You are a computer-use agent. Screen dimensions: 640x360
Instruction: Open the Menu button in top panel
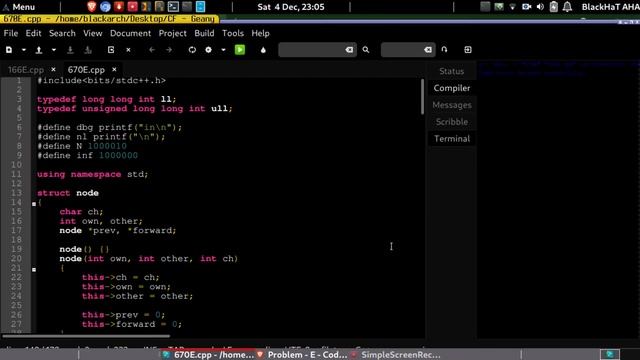pyautogui.click(x=19, y=7)
